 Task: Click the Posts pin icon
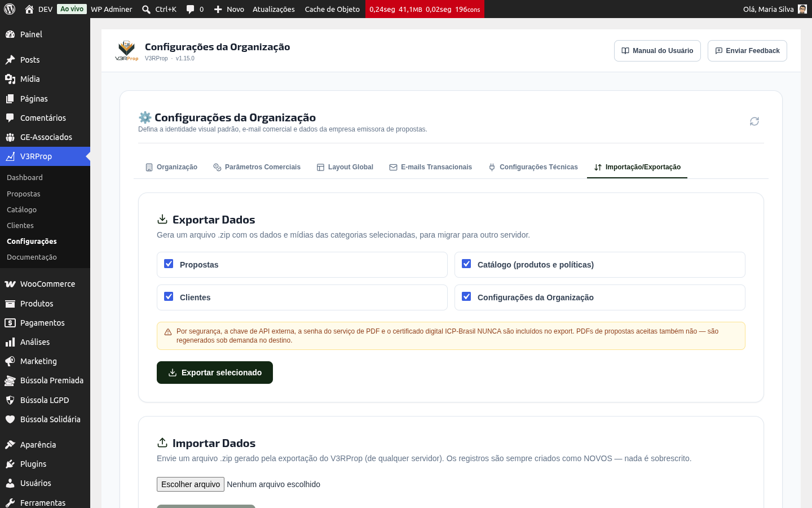(10, 60)
